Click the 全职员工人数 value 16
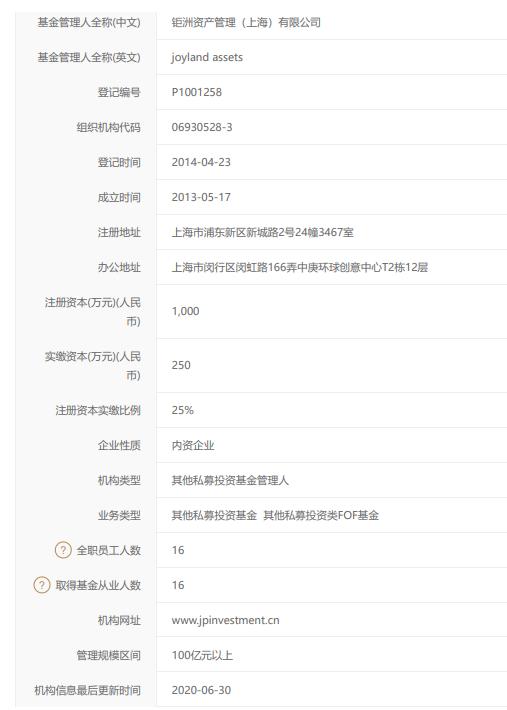Image resolution: width=507 pixels, height=710 pixels. (x=178, y=550)
